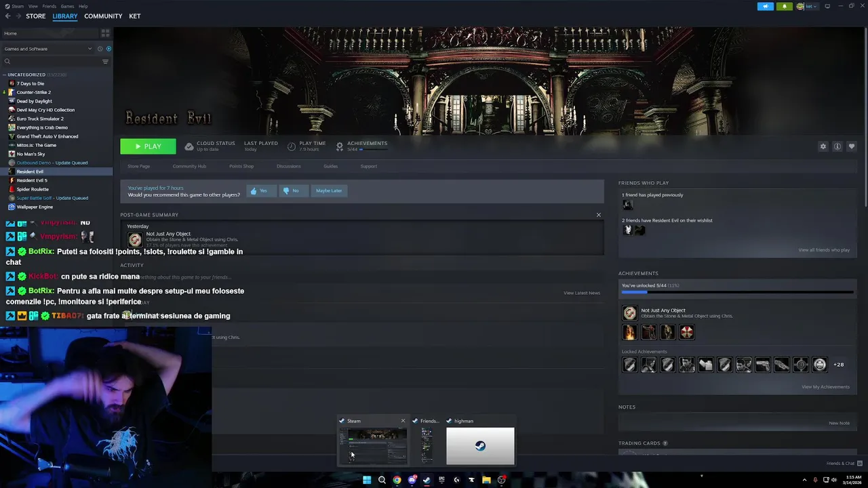868x488 pixels.
Task: Open View My Achievements link
Action: pyautogui.click(x=825, y=387)
